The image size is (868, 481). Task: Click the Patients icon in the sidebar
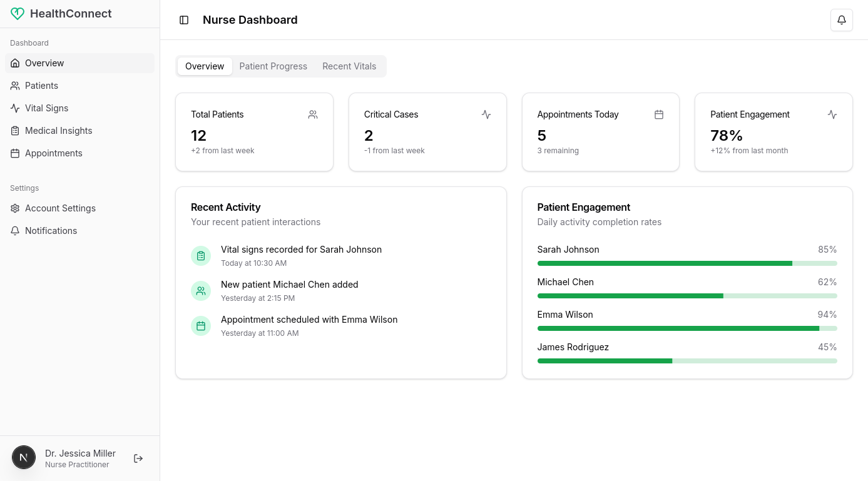point(15,85)
